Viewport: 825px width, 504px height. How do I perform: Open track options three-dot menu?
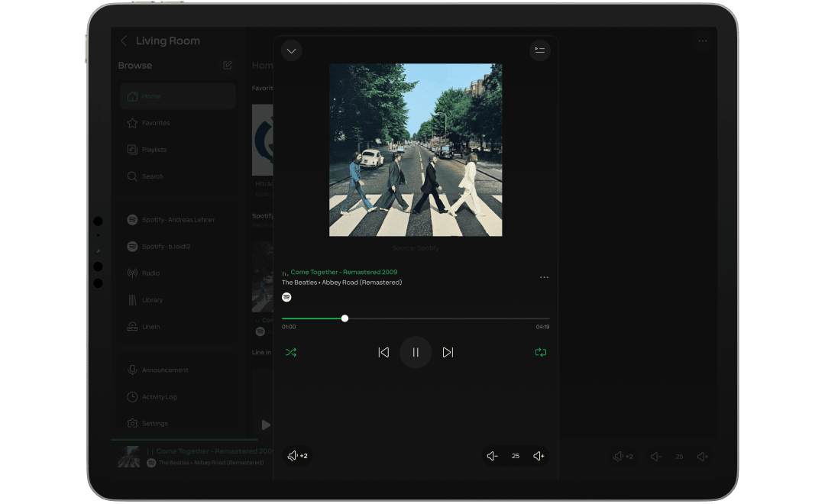tap(544, 277)
